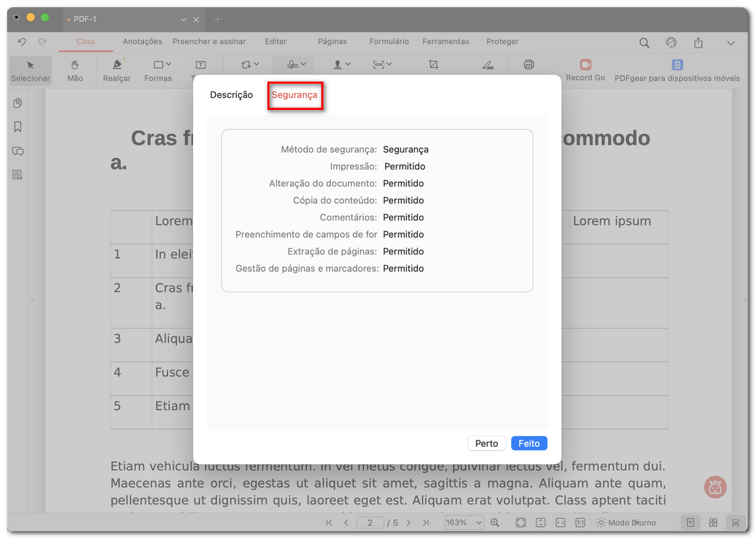756x539 pixels.
Task: Click the chat assistant bubble on right
Action: pyautogui.click(x=715, y=487)
